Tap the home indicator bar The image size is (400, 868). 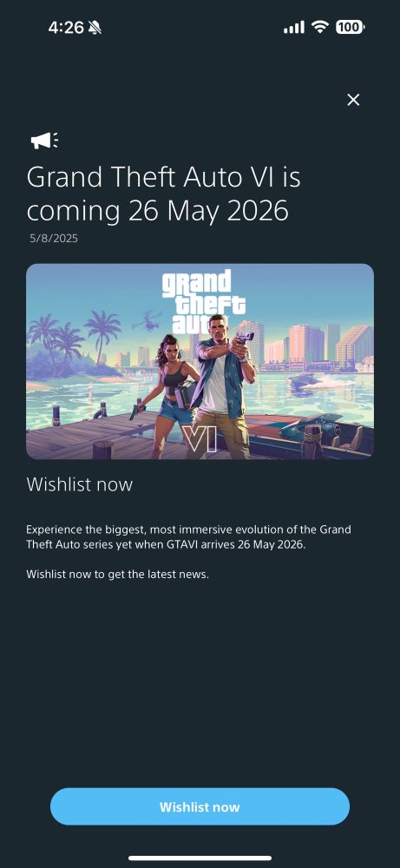pos(200,858)
